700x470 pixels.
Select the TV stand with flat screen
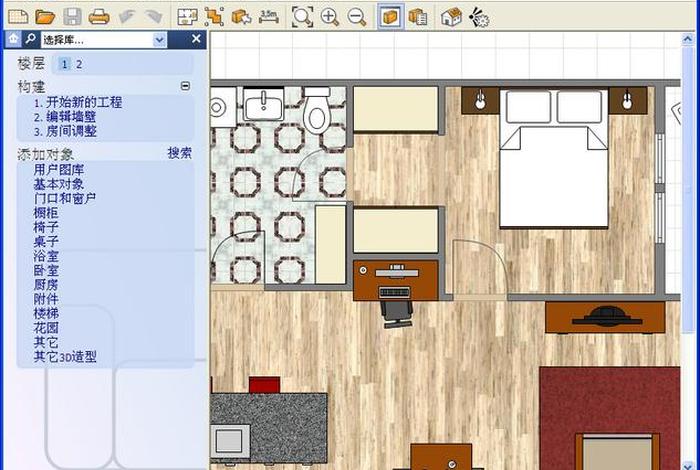pyautogui.click(x=605, y=317)
